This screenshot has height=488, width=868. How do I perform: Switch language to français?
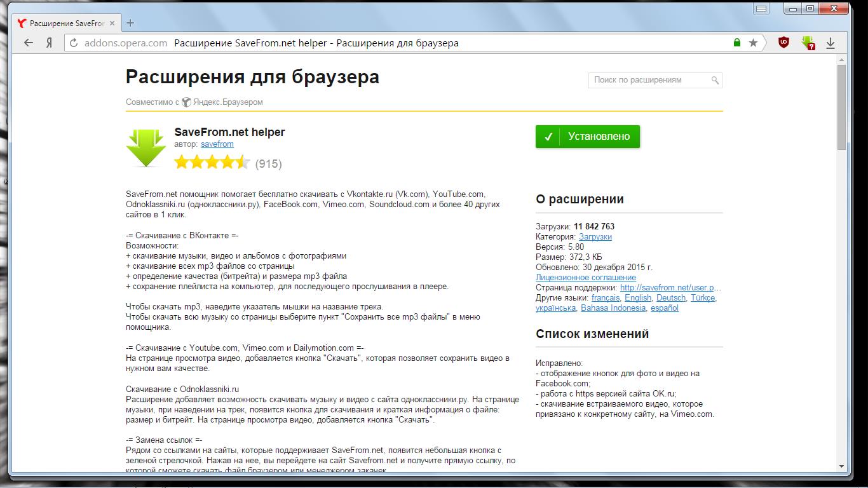(606, 297)
